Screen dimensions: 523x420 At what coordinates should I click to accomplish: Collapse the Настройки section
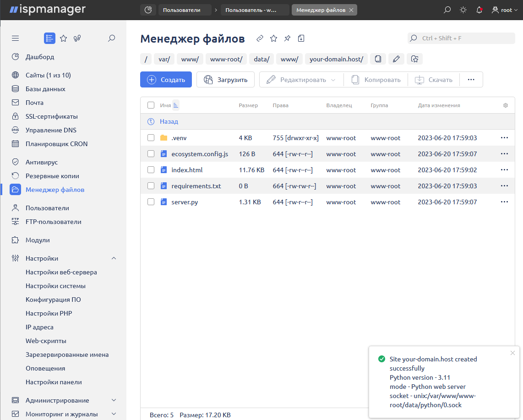(114, 258)
